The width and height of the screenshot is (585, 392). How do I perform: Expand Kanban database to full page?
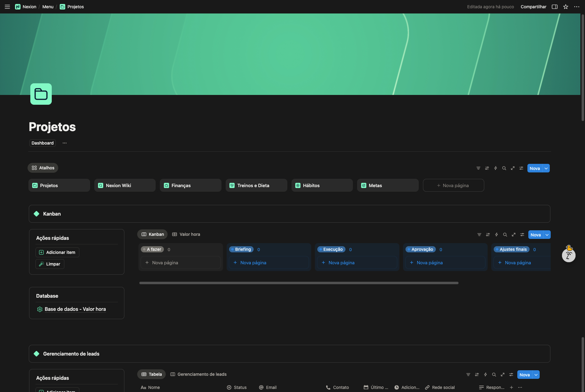click(514, 235)
